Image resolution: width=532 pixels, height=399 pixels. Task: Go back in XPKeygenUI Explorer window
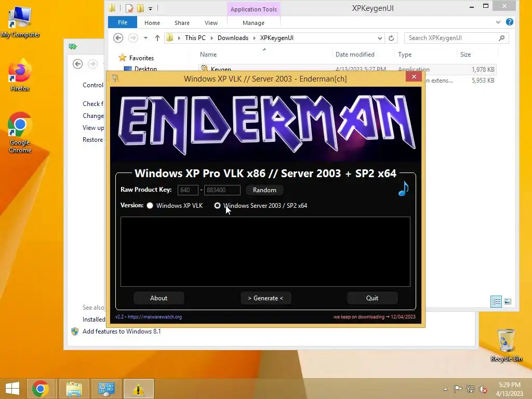118,37
